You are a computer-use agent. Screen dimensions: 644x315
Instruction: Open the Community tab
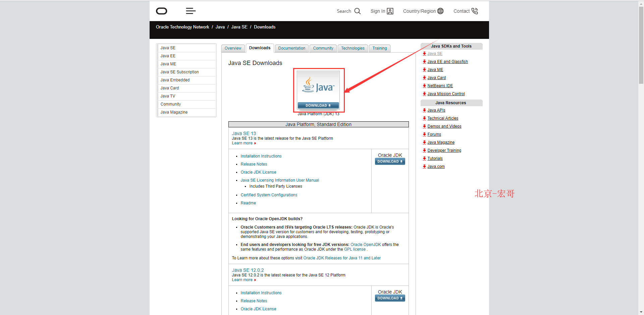pos(323,48)
